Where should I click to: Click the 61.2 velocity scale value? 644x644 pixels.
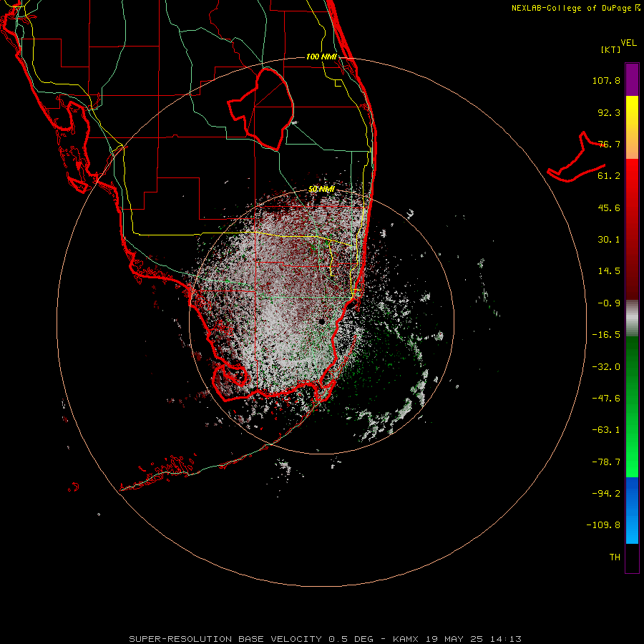(609, 176)
